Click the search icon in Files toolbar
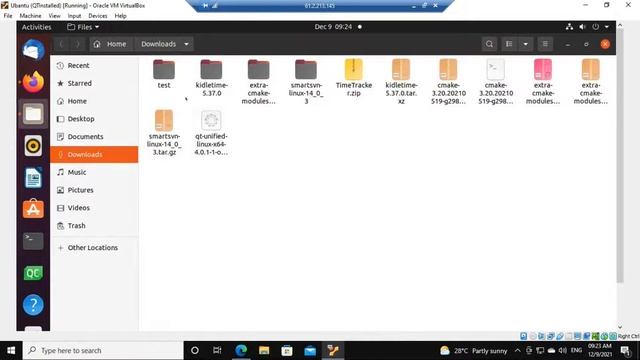Viewport: 640px width, 360px height. [489, 44]
